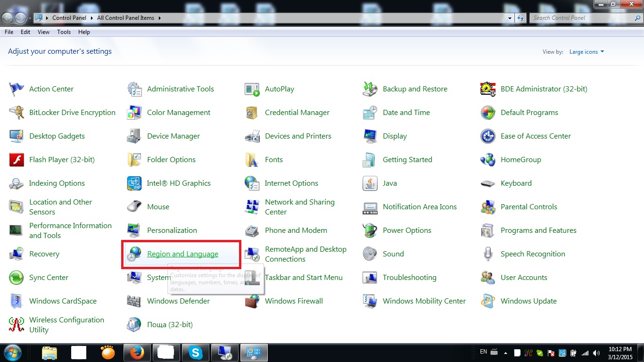Open the Folder Options icon

click(134, 159)
